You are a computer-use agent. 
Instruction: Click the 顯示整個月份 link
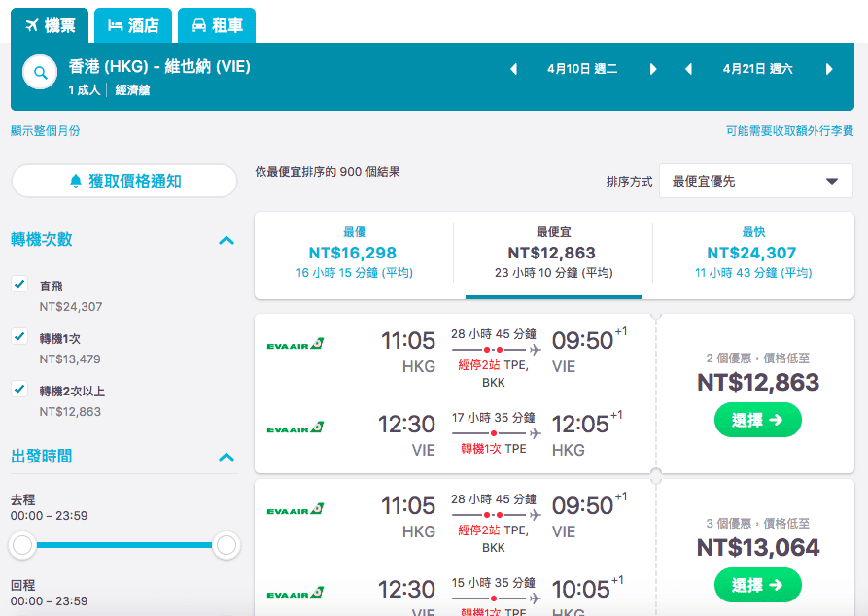[x=46, y=131]
